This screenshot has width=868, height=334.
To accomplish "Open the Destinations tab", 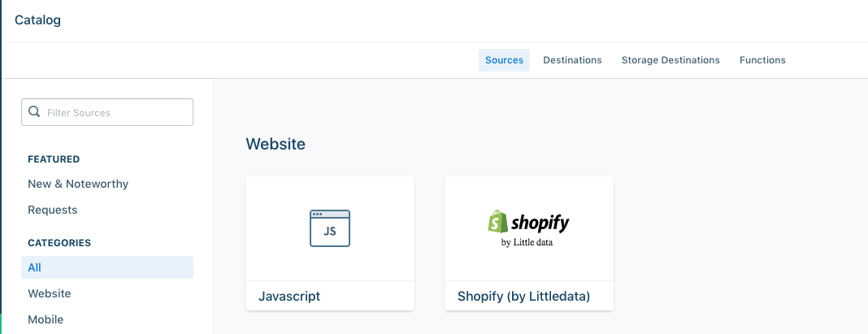I will click(x=572, y=60).
